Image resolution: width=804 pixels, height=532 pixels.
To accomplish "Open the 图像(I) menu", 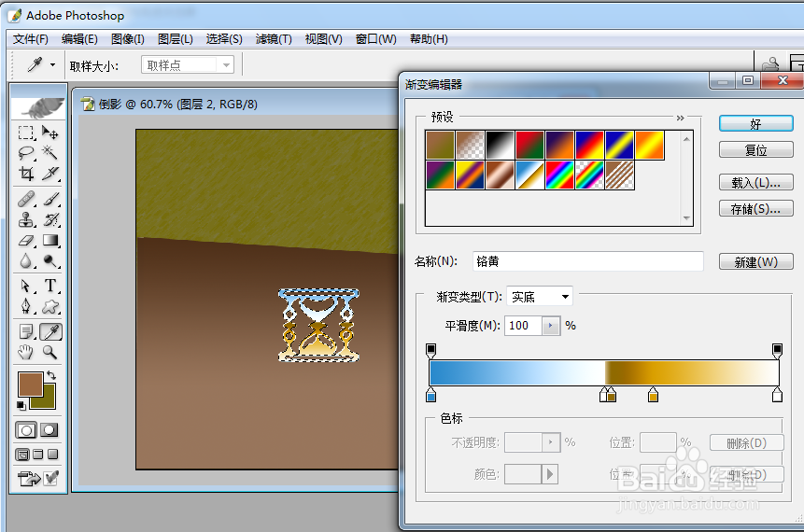I will point(128,39).
